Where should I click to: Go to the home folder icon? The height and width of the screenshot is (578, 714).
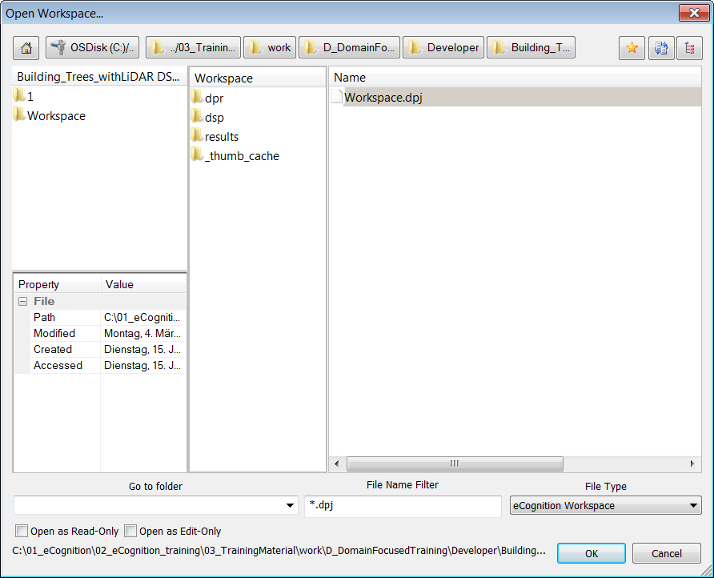26,48
